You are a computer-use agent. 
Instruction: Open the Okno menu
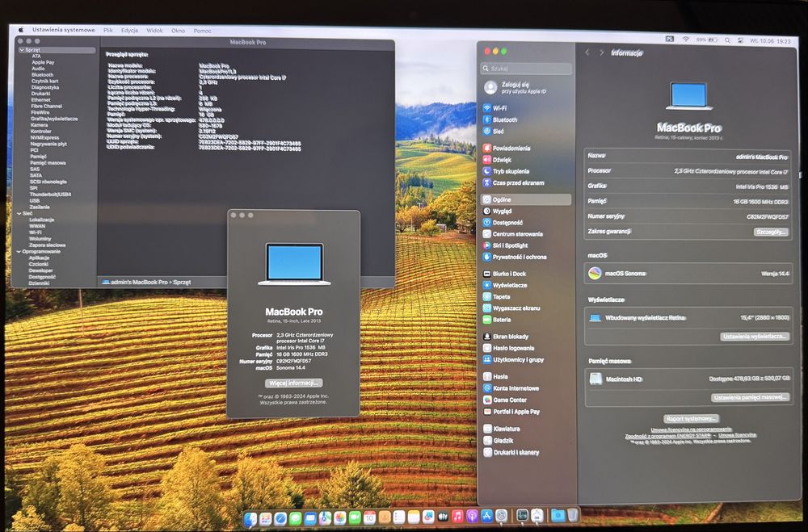[x=179, y=31]
